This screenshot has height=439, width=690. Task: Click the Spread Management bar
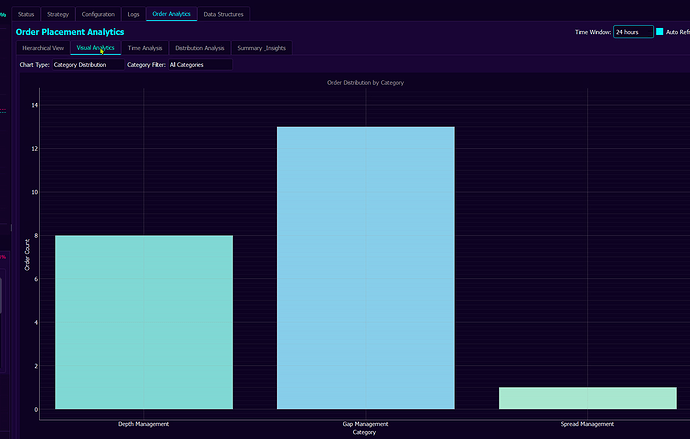[x=587, y=398]
